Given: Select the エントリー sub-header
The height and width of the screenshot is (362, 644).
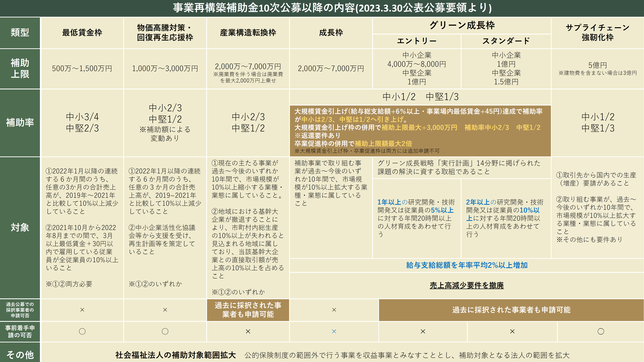Looking at the screenshot, I should (x=417, y=41).
